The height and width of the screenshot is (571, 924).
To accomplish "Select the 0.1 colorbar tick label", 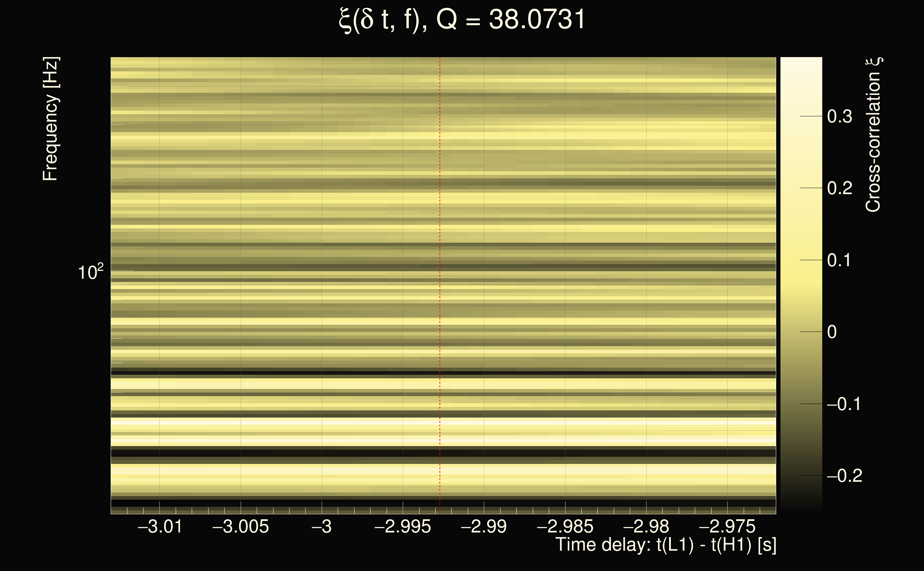I will tap(839, 260).
